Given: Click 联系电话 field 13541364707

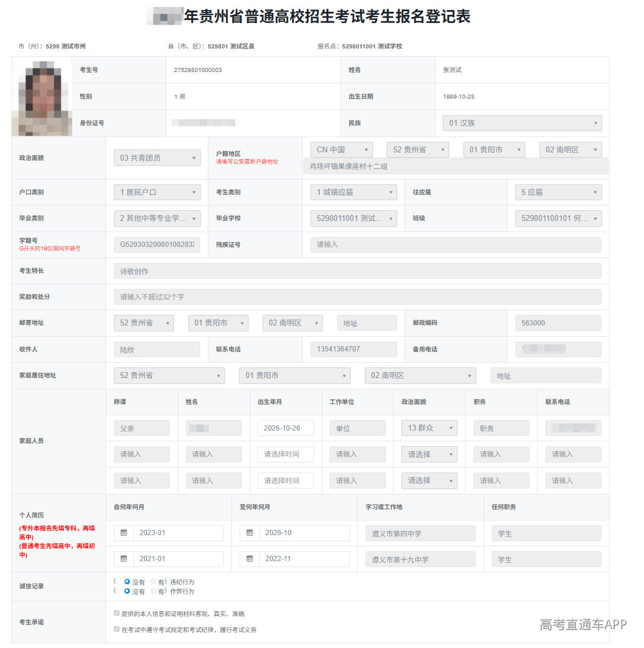Looking at the screenshot, I should point(354,349).
